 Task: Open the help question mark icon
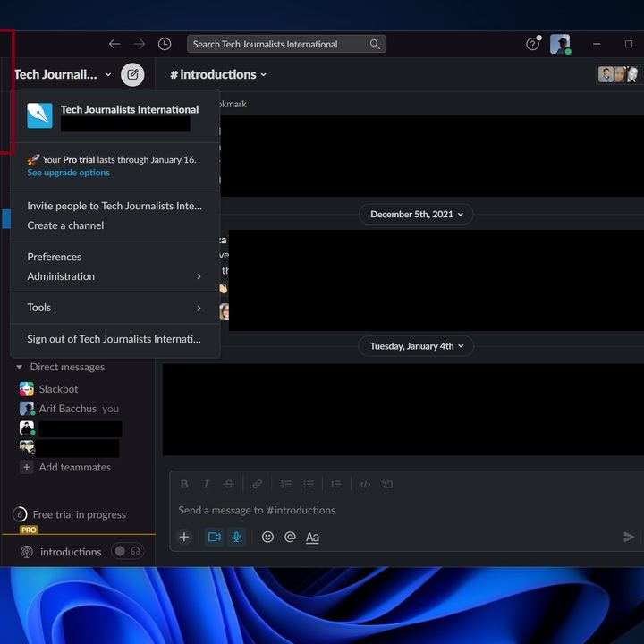pyautogui.click(x=532, y=44)
